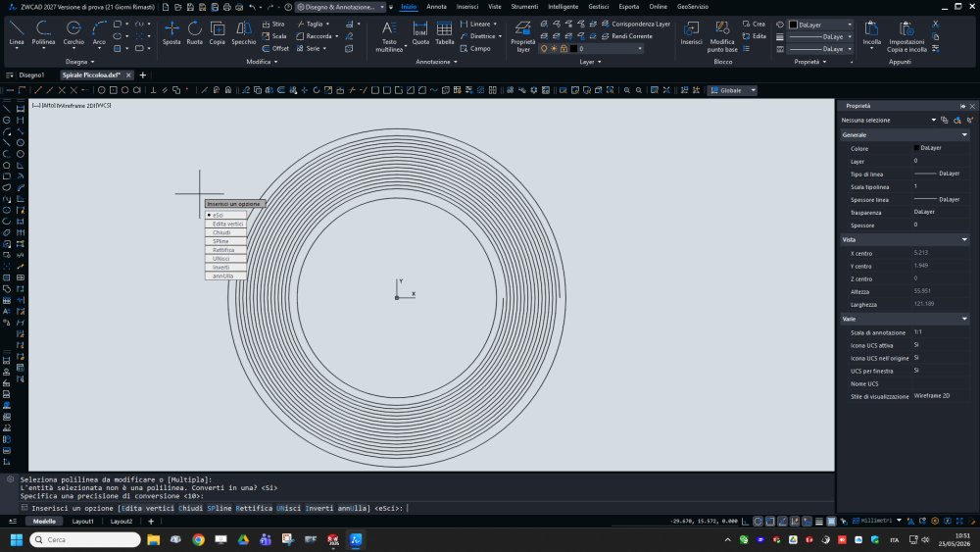Click the Quota dimension tool

pyautogui.click(x=420, y=32)
